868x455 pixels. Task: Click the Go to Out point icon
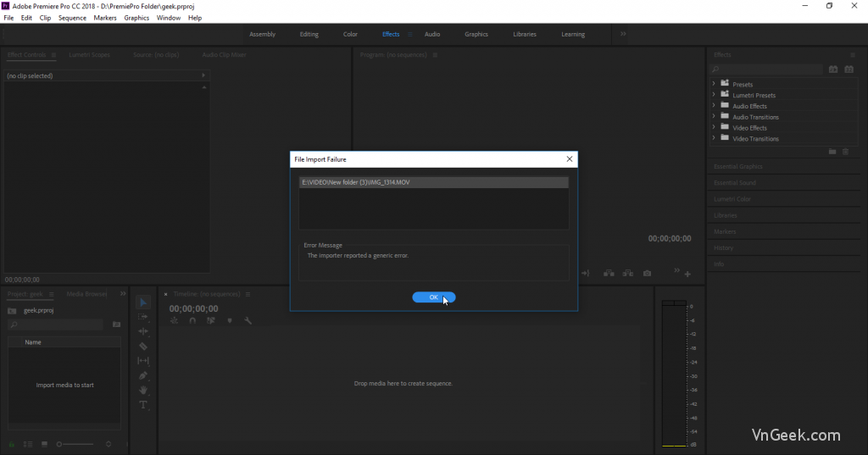pyautogui.click(x=585, y=274)
